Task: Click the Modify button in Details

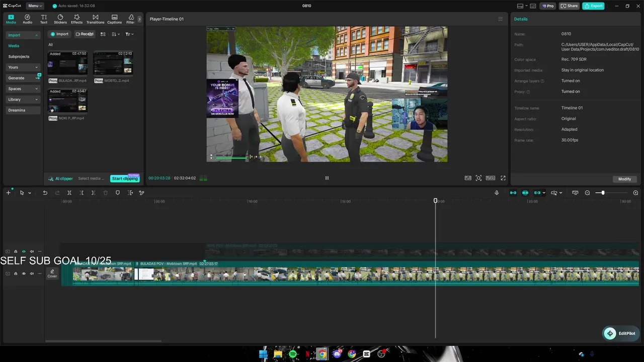Action: coord(625,179)
